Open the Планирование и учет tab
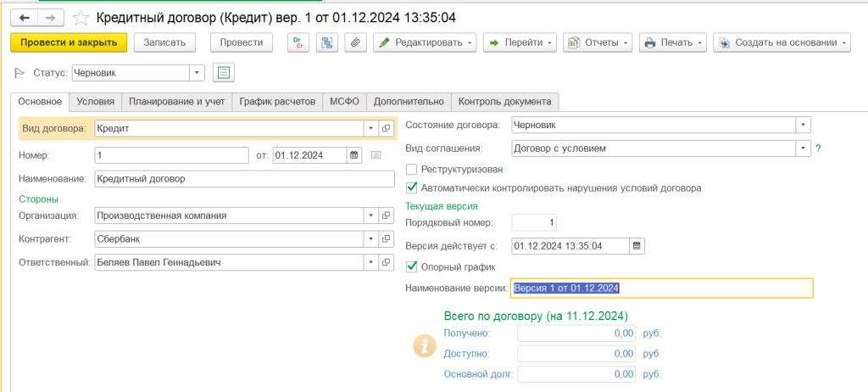 (x=176, y=102)
